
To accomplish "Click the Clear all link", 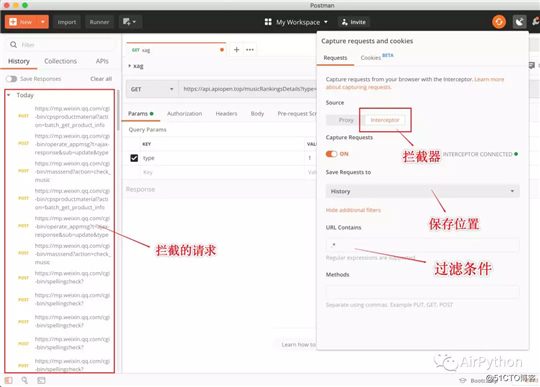I will tap(101, 79).
